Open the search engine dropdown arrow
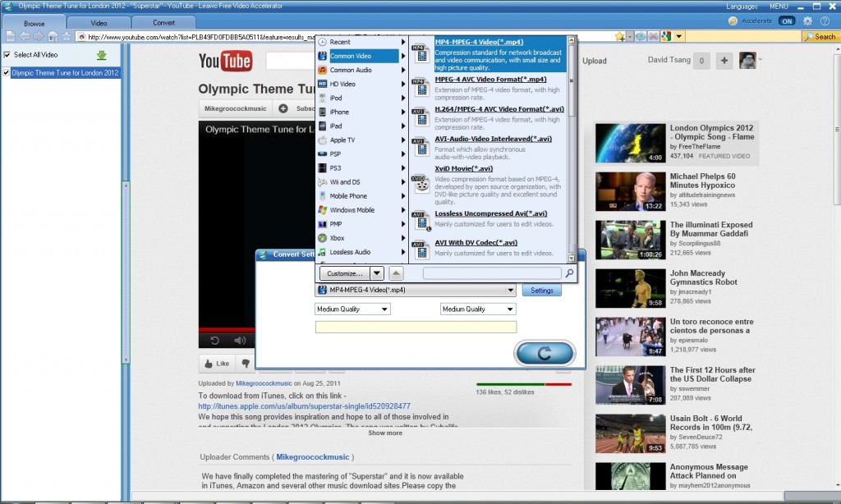The width and height of the screenshot is (841, 504). tap(678, 36)
